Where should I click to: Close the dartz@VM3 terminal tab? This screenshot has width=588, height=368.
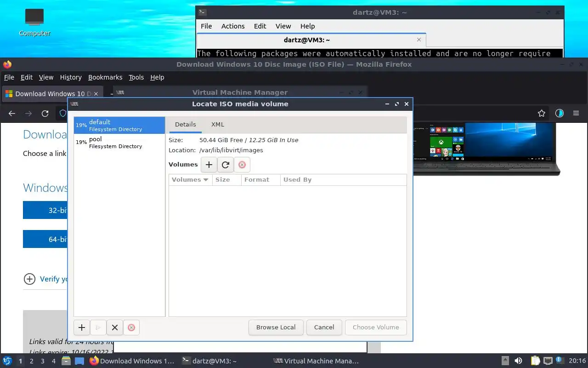pyautogui.click(x=418, y=40)
